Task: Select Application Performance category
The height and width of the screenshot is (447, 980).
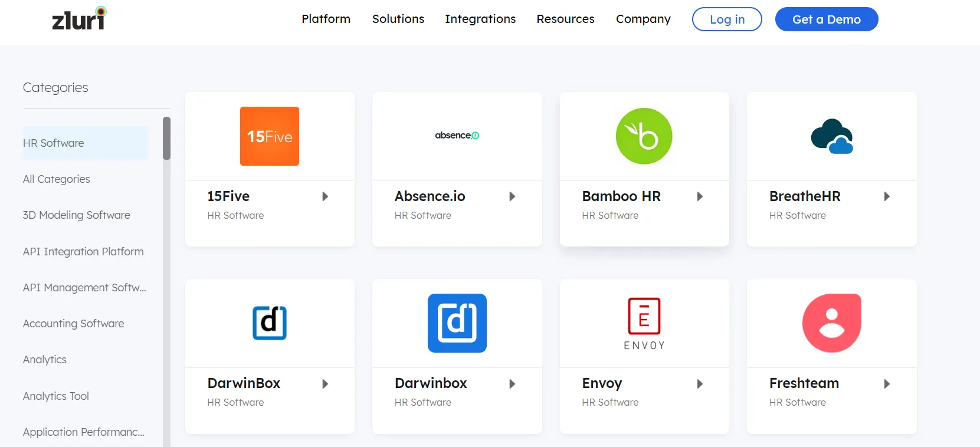Action: [x=84, y=432]
